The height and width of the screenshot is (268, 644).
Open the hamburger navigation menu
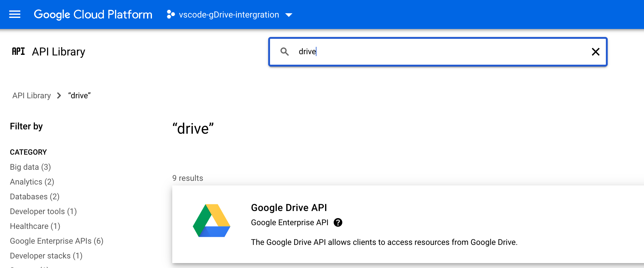[15, 14]
